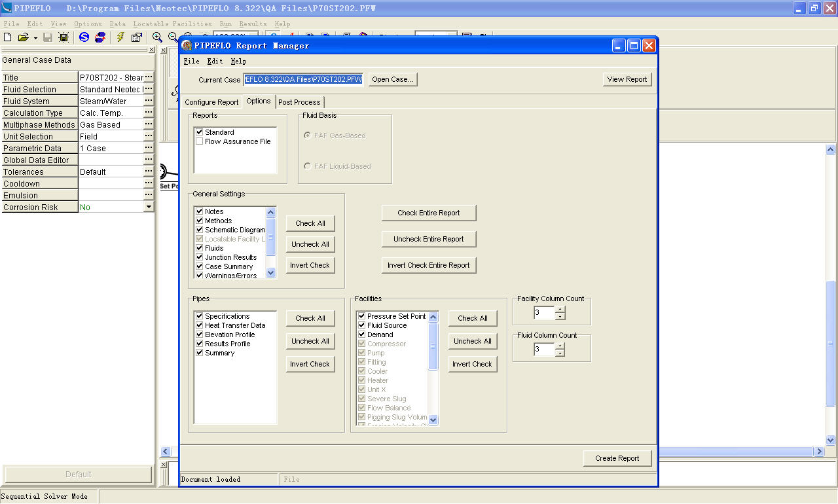Click the PIPEFLO Report Manager title icon

click(187, 45)
